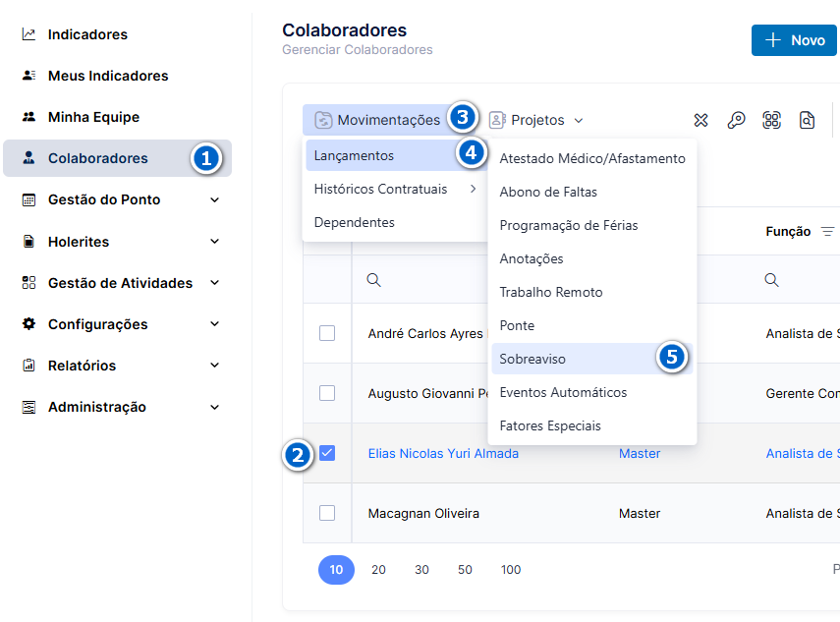The image size is (840, 622).
Task: Open Meus Indicadores in the sidebar
Action: [108, 76]
